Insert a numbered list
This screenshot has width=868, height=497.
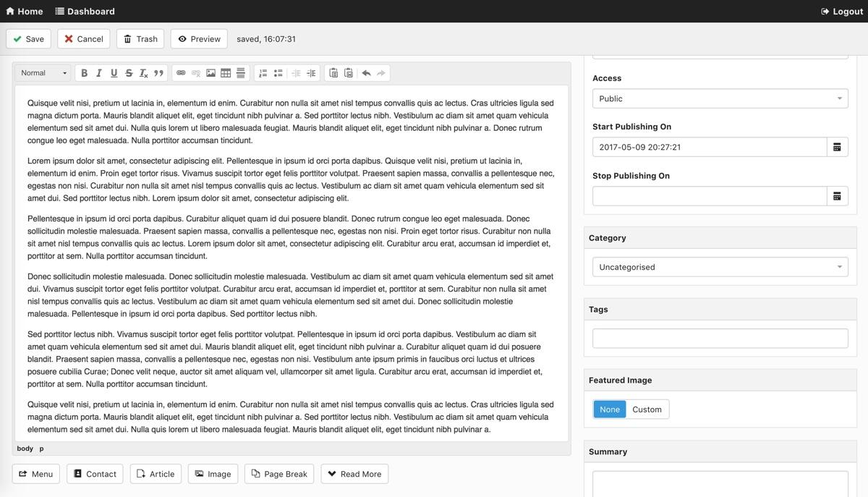pyautogui.click(x=263, y=73)
